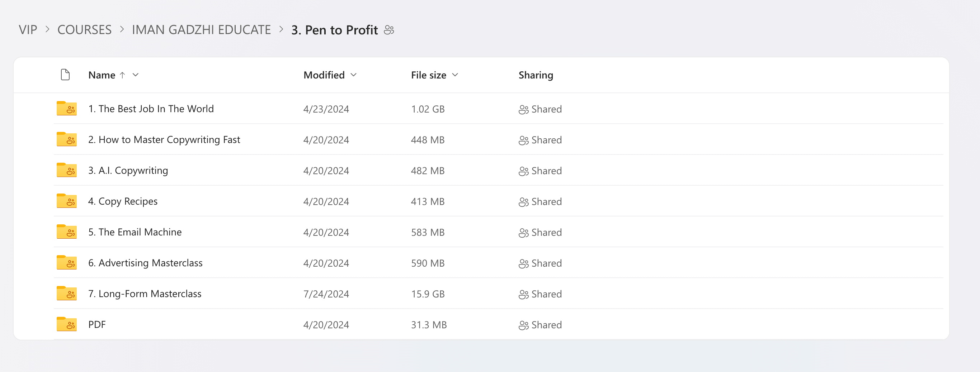
Task: Open folder icon for Copy Recipes
Action: tap(67, 201)
